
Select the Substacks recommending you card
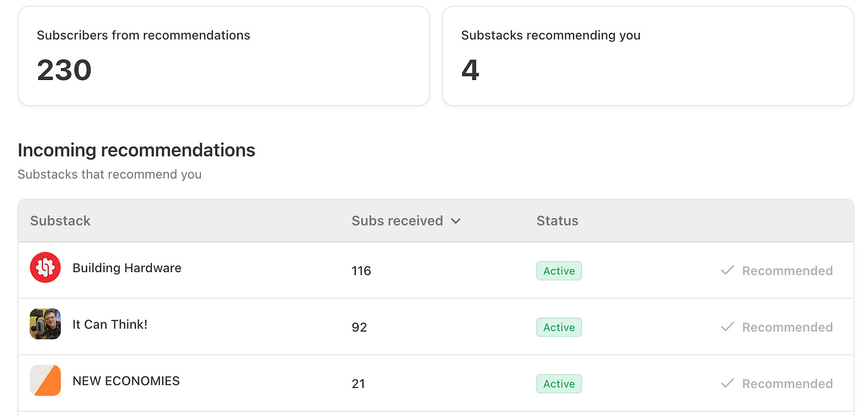tap(648, 56)
